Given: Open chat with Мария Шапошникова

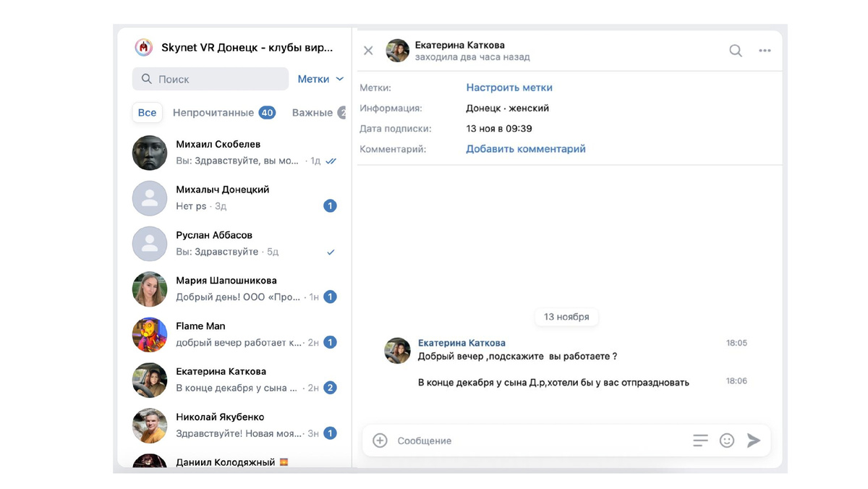Looking at the screenshot, I should point(235,289).
